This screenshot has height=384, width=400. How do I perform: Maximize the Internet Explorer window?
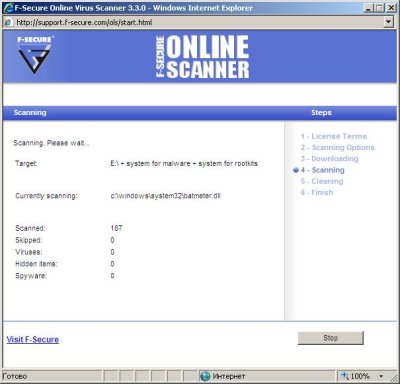pyautogui.click(x=379, y=8)
